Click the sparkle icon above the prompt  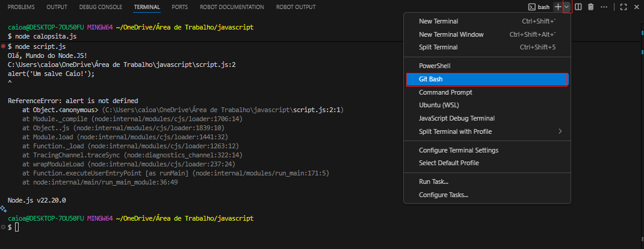[x=3, y=209]
